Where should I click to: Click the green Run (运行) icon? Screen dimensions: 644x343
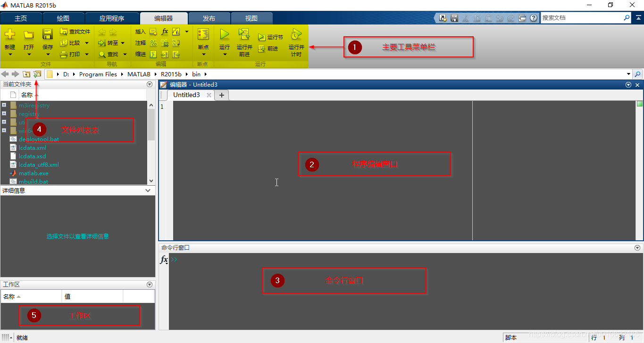point(225,34)
